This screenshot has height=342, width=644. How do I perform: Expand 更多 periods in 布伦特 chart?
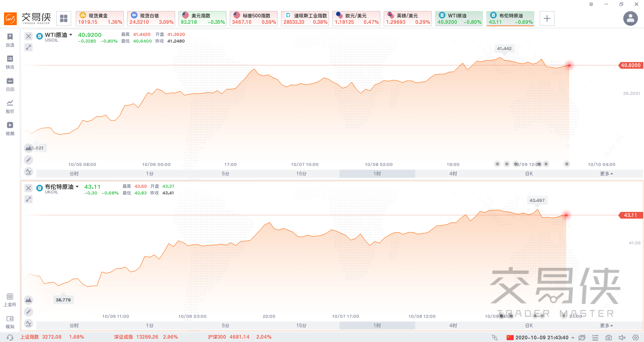[x=606, y=326]
